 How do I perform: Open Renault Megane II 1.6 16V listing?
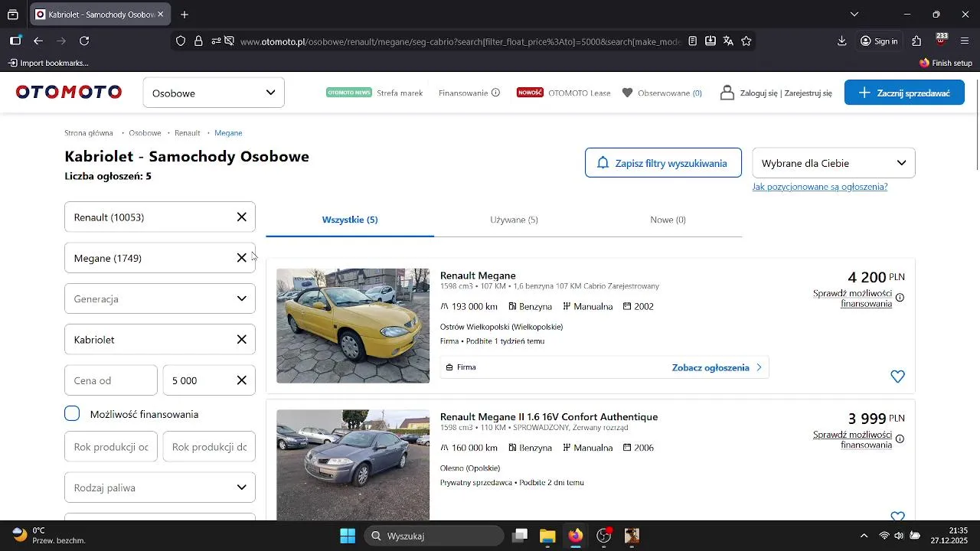pyautogui.click(x=549, y=417)
